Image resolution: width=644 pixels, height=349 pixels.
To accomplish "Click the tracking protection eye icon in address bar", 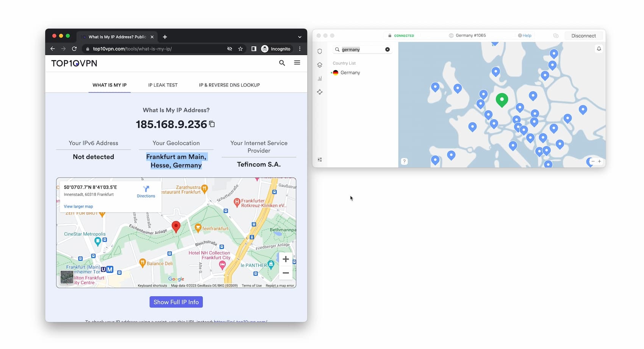I will tap(230, 49).
